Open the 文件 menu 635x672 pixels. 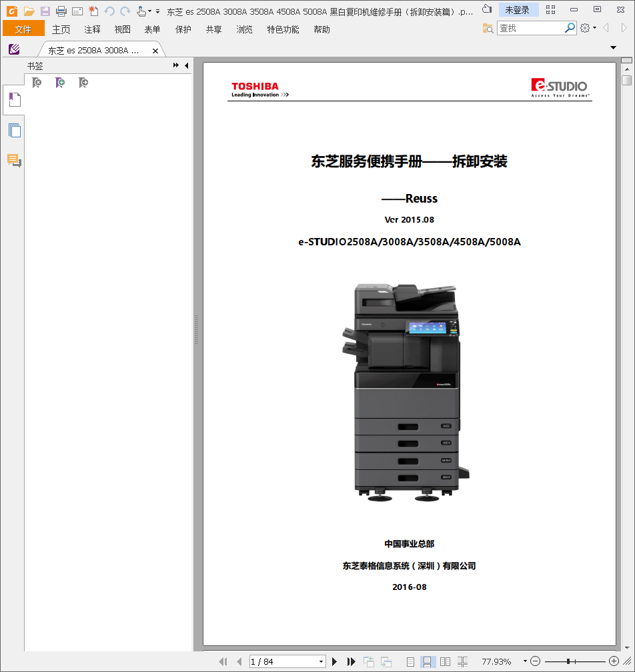click(x=23, y=29)
